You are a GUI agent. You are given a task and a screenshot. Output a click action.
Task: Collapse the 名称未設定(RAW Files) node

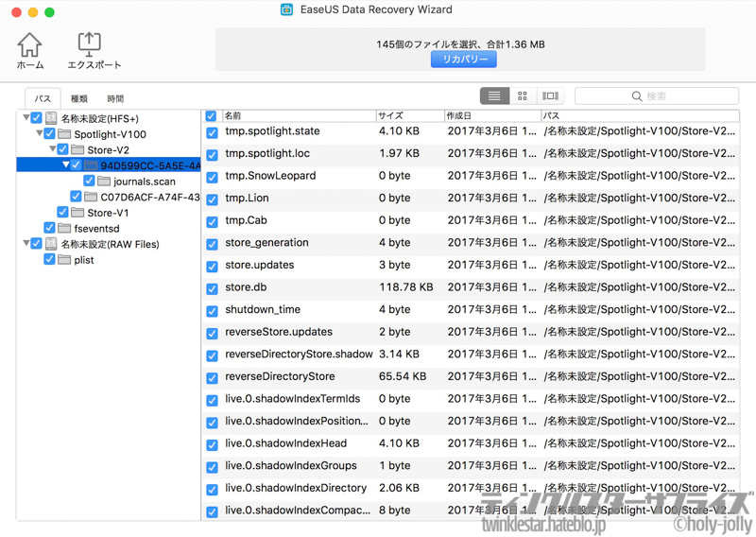click(26, 243)
